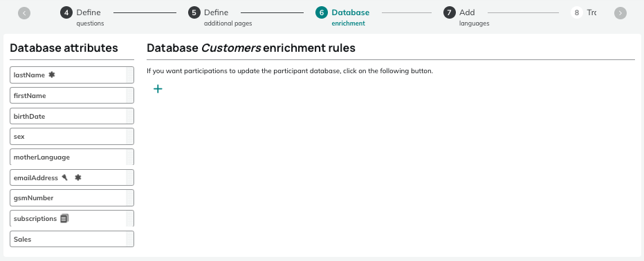Image resolution: width=644 pixels, height=261 pixels.
Task: Click step 8 number circle
Action: (577, 12)
